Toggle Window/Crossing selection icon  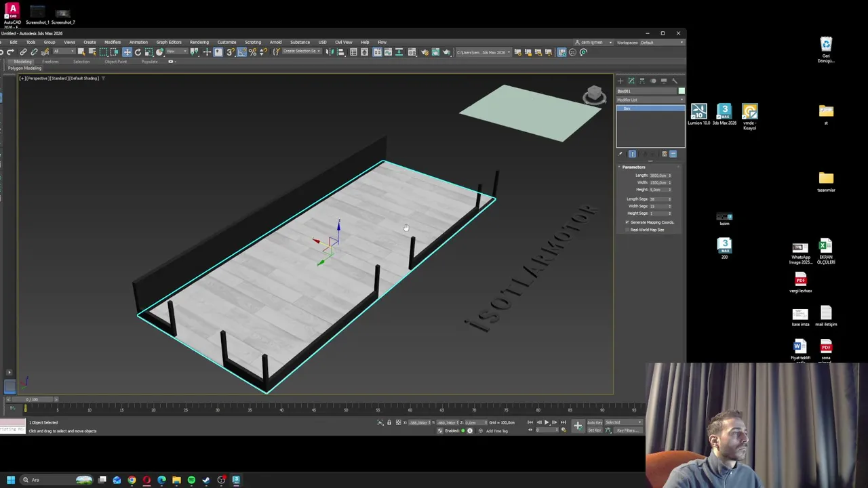[114, 52]
